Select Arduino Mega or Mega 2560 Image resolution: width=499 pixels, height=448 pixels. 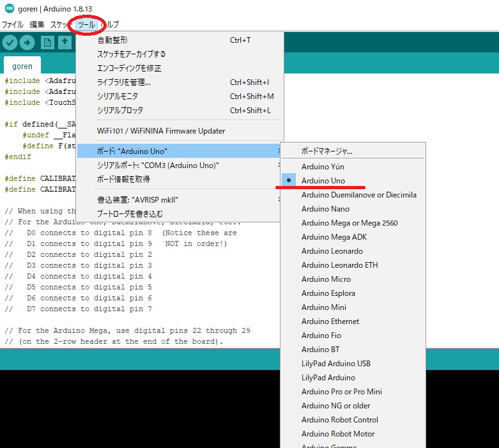(x=353, y=223)
